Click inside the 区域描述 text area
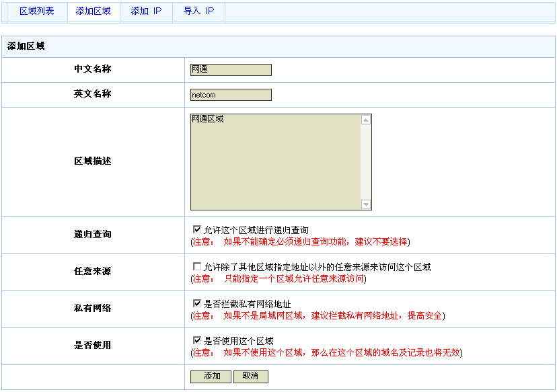The height and width of the screenshot is (392, 557). pos(276,162)
